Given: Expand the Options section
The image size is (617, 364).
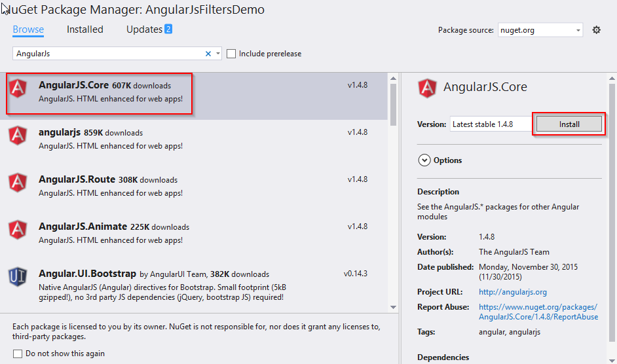Looking at the screenshot, I should 424,160.
